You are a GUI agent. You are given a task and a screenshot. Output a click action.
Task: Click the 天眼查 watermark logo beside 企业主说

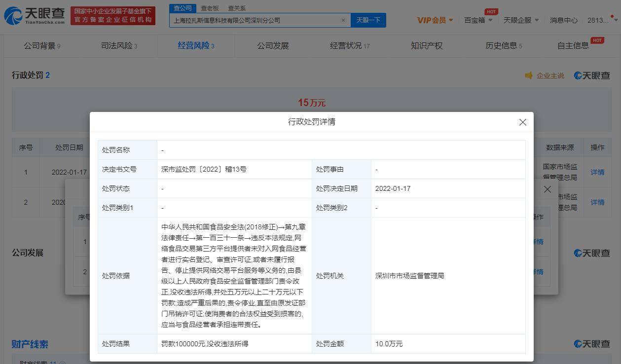coord(592,75)
